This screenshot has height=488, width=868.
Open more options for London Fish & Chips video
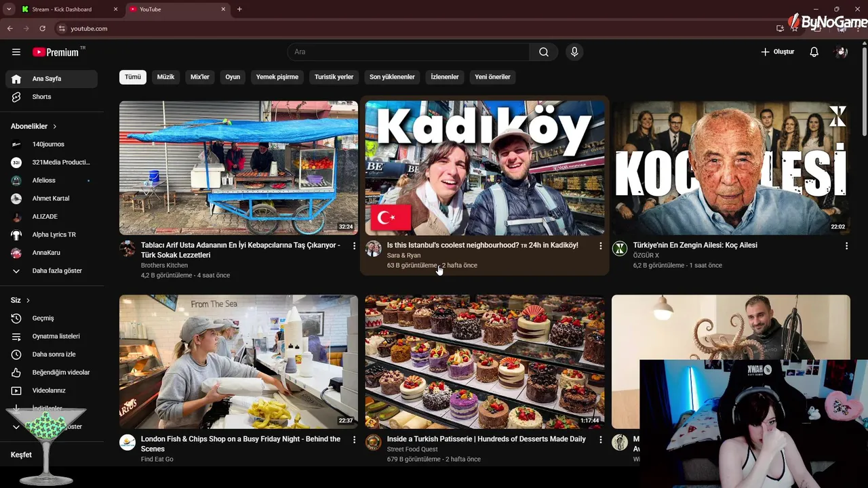click(354, 440)
